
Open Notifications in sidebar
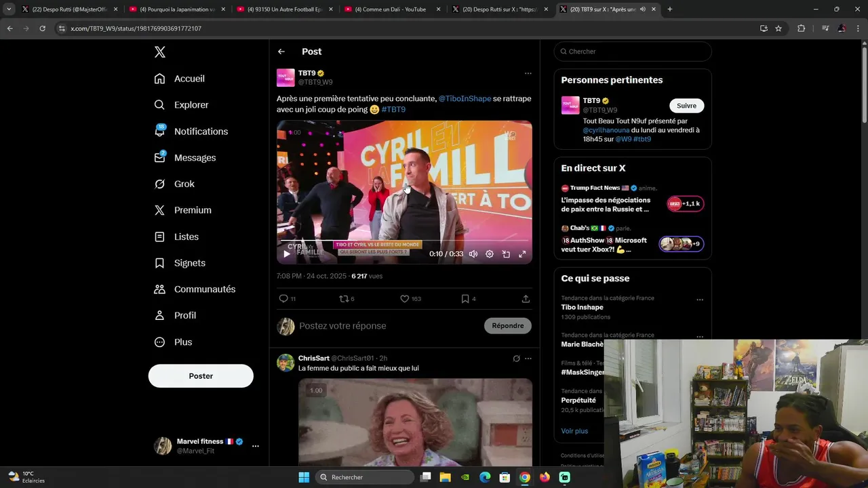coord(191,131)
